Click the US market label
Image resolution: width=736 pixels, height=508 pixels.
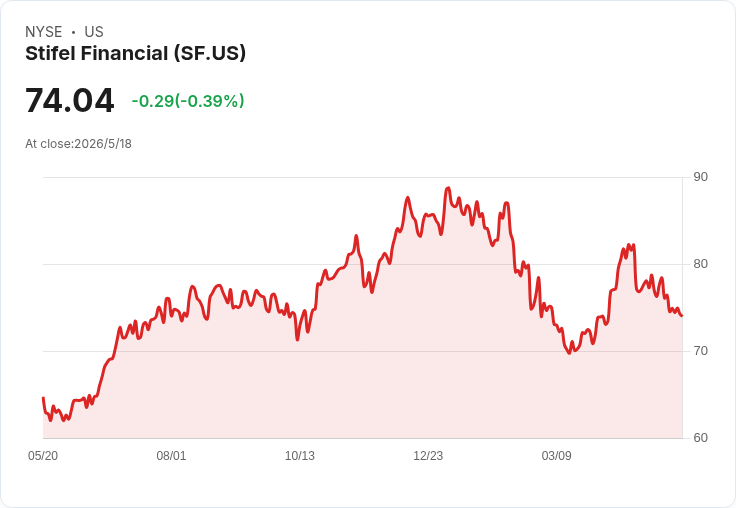pyautogui.click(x=94, y=31)
